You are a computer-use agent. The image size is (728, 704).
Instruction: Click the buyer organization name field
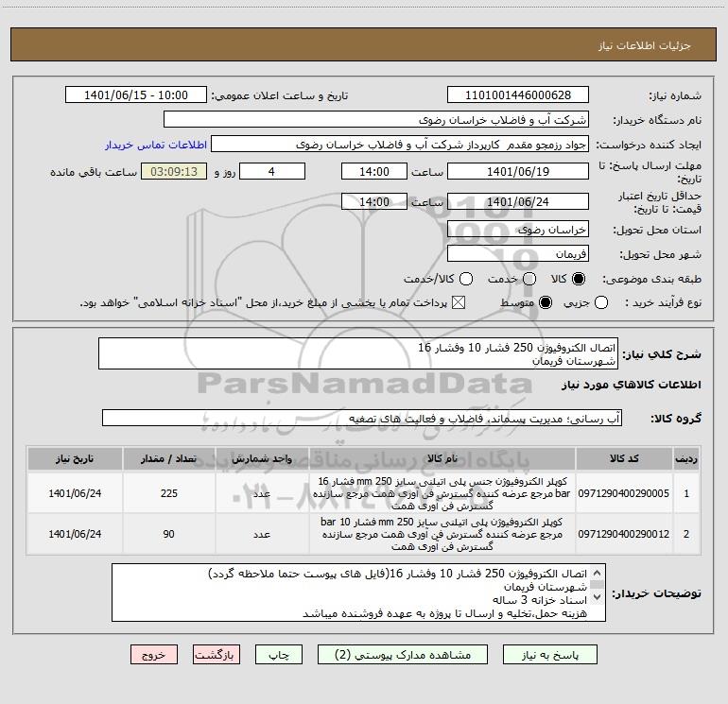[x=376, y=120]
